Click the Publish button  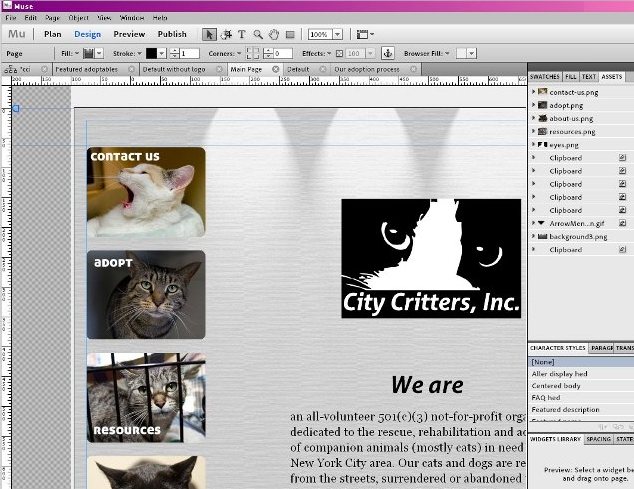click(x=172, y=34)
